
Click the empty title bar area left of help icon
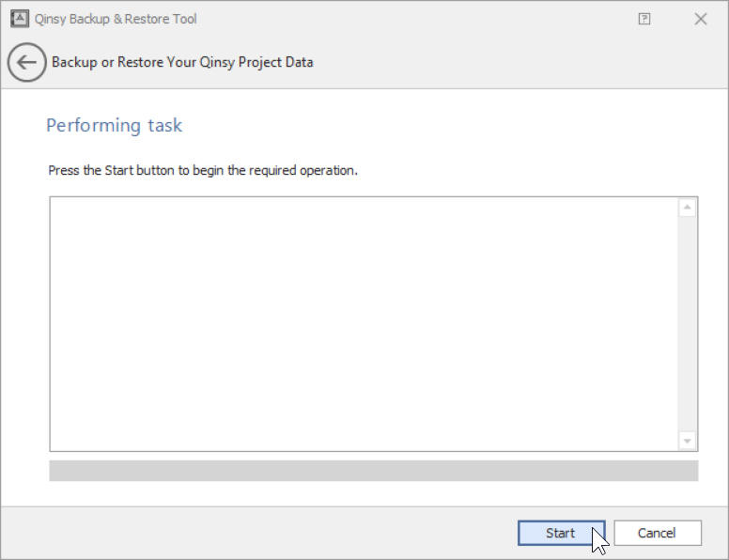click(x=423, y=19)
